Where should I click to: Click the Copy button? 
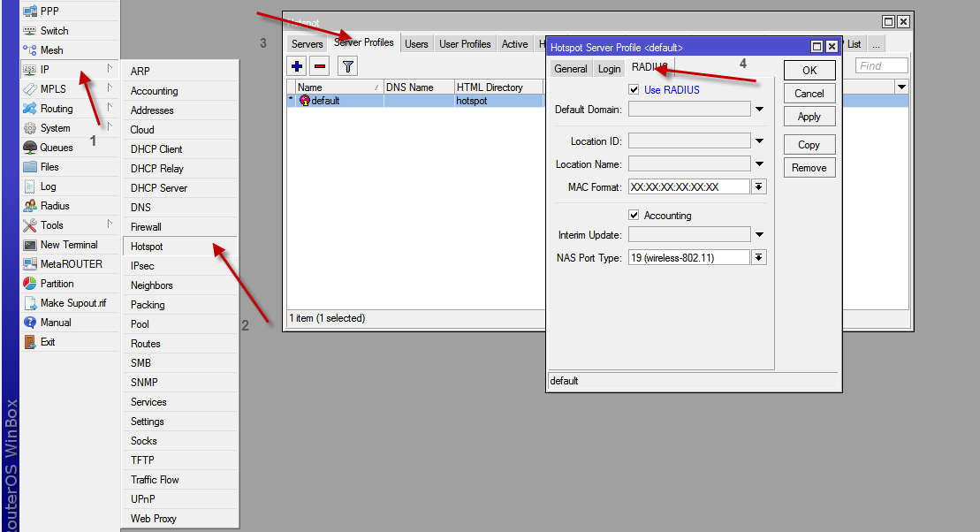tap(809, 144)
